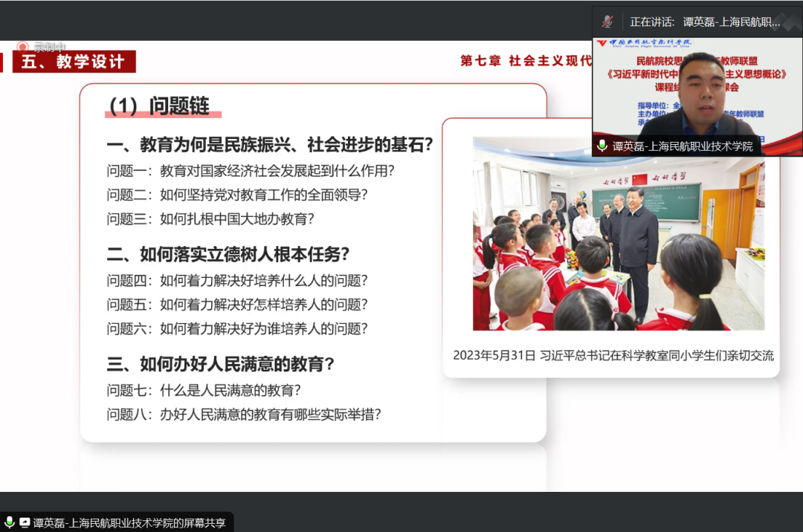Click the classroom photo on the slide
Screen dimensions: 803x532
618,234
